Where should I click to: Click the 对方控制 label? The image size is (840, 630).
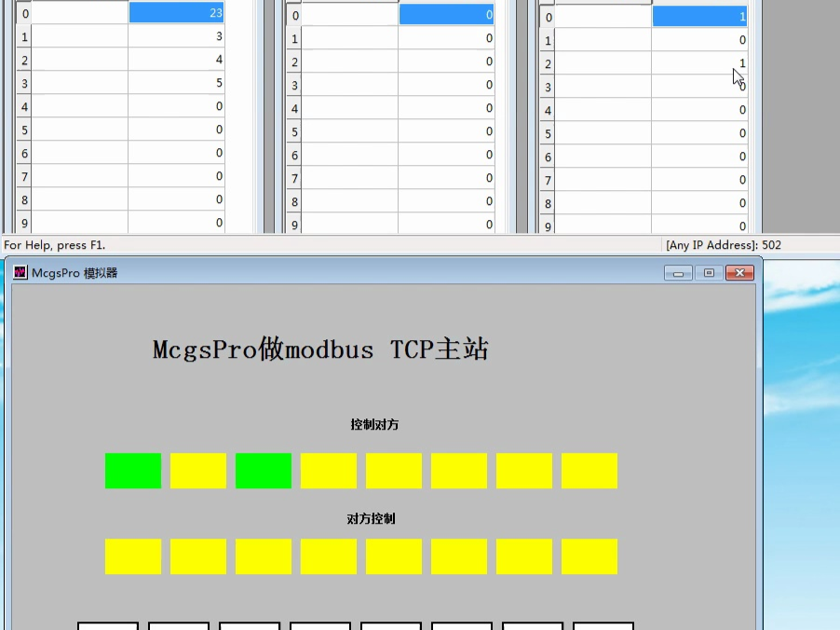click(x=372, y=518)
